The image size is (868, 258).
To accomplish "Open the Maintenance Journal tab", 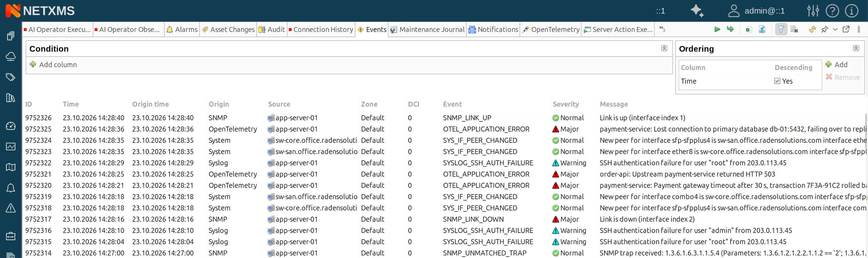I will pyautogui.click(x=427, y=29).
